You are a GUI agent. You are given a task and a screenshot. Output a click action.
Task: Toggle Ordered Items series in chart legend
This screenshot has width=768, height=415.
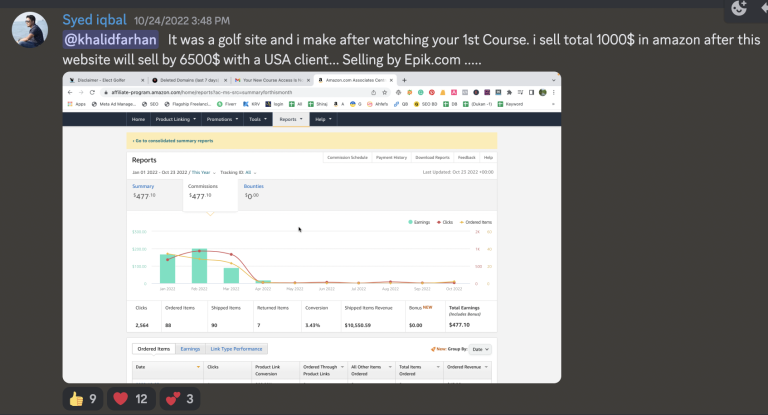pyautogui.click(x=478, y=221)
